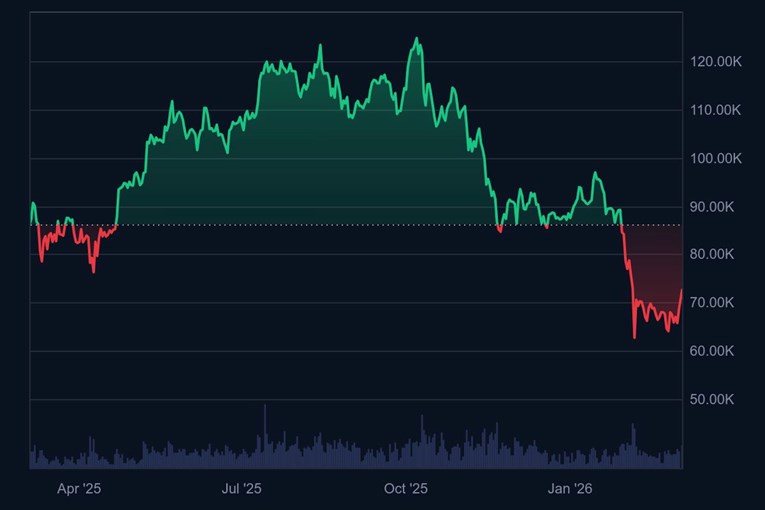Click the lowest point of the red price line
Viewport: 765px width, 510px height.
635,337
